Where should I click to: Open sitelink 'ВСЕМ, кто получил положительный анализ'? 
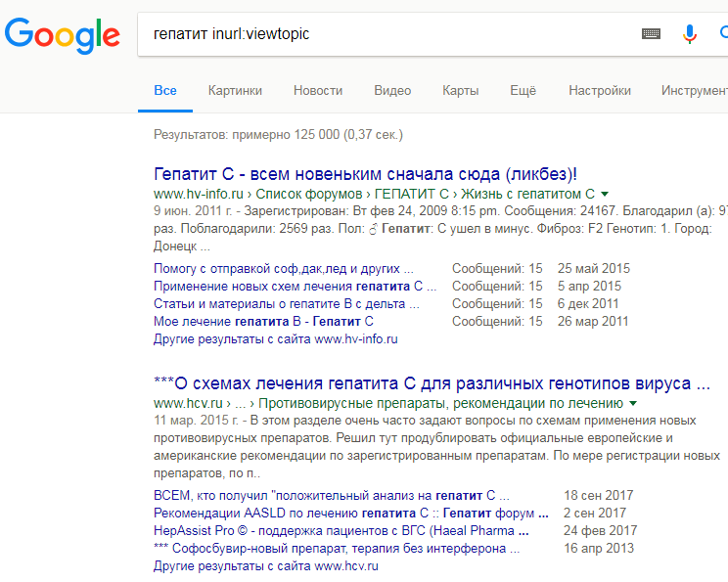pyautogui.click(x=332, y=496)
